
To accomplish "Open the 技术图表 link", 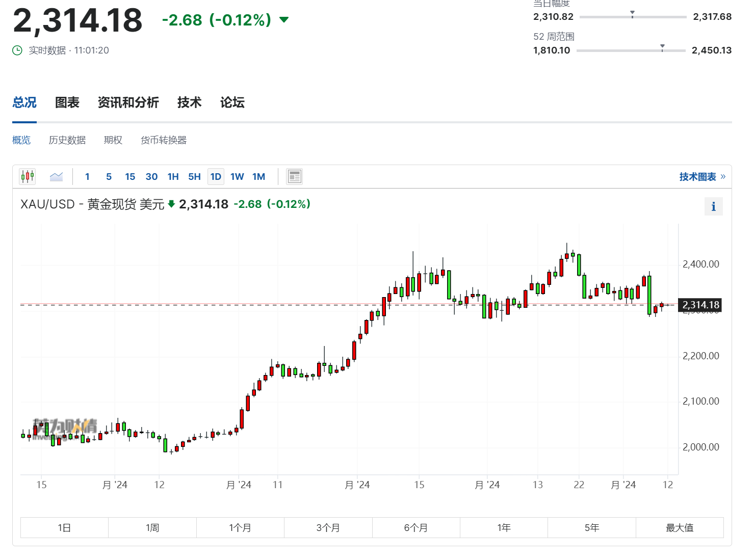I will point(697,177).
